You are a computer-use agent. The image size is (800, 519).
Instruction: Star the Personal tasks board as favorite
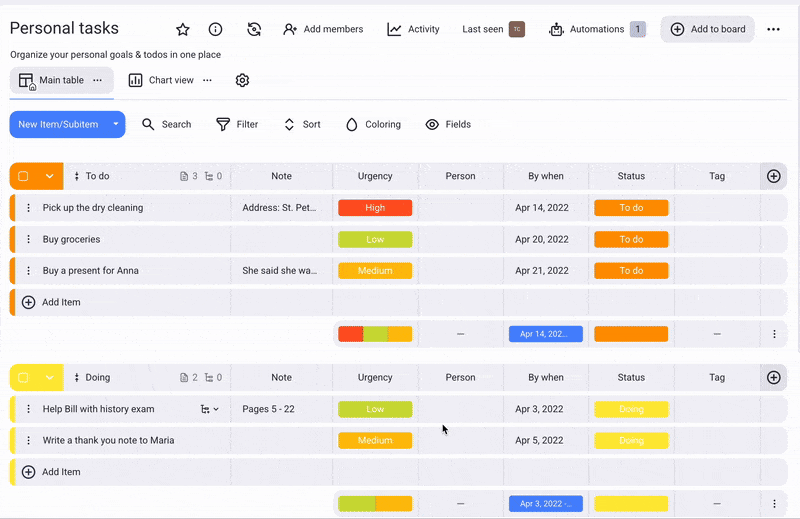click(183, 30)
